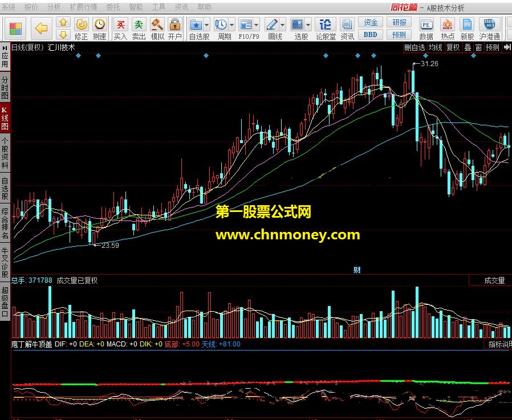Select the K线图 side tab
This screenshot has width=512, height=420.
coord(5,118)
